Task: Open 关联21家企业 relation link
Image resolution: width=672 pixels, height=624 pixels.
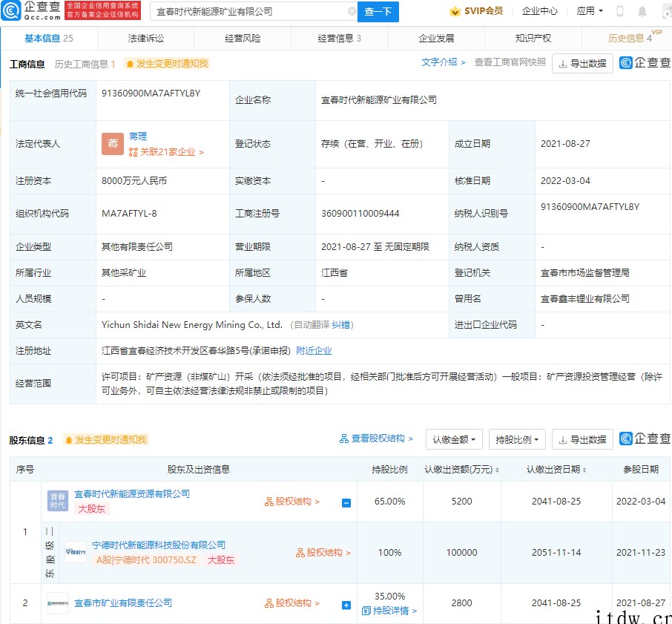Action: (x=166, y=151)
